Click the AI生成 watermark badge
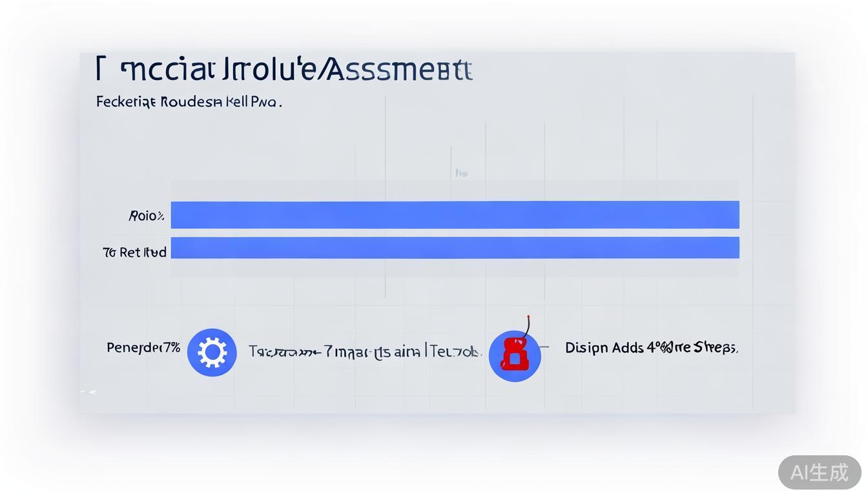868x496 pixels. tap(820, 472)
